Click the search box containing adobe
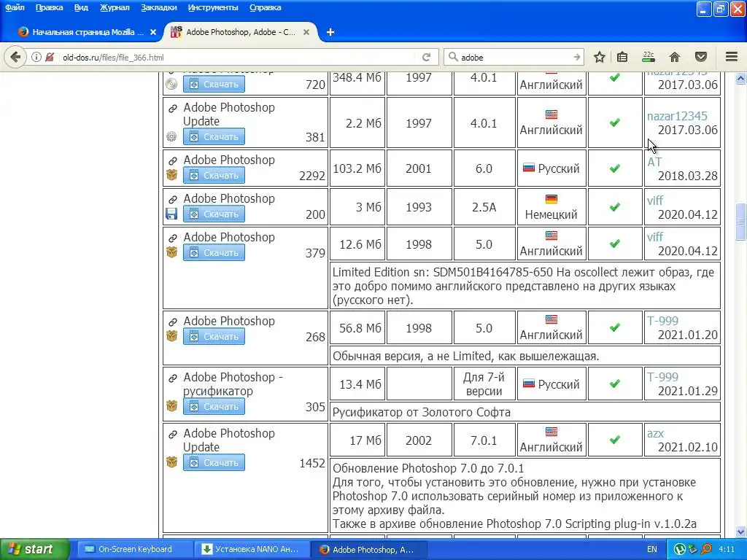Screen dimensions: 747x560 [x=512, y=57]
